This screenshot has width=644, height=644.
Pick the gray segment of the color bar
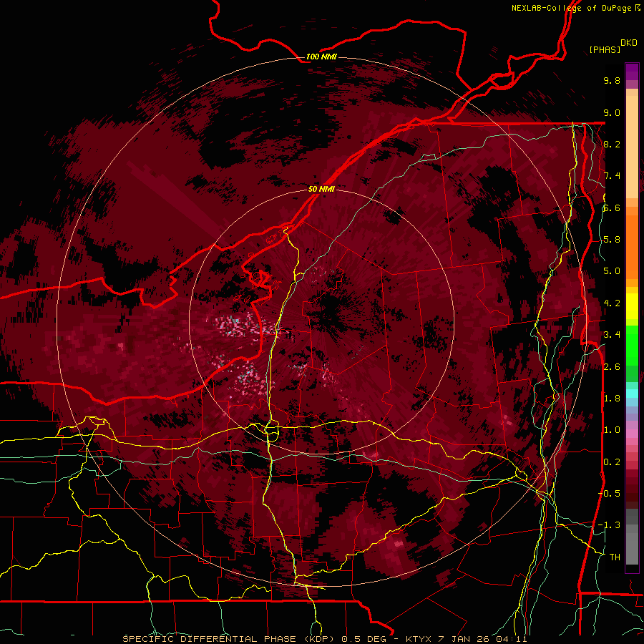(x=632, y=537)
